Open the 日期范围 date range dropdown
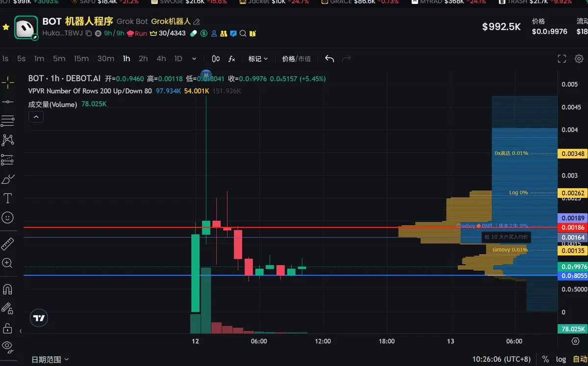 coord(50,360)
